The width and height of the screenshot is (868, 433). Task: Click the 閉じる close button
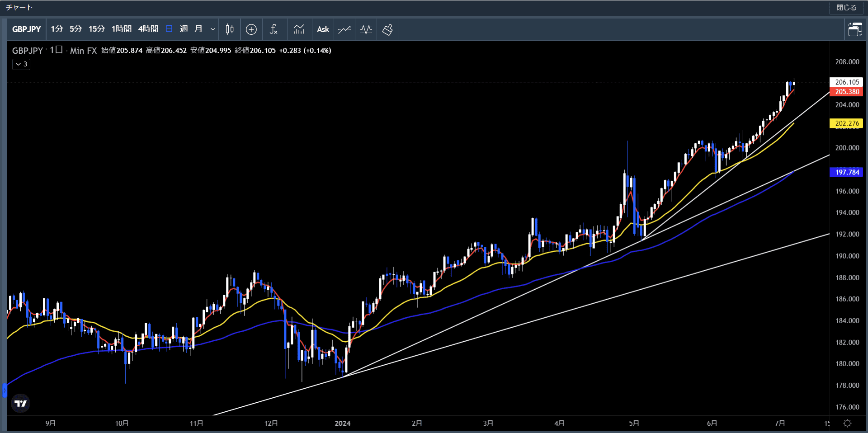click(846, 8)
